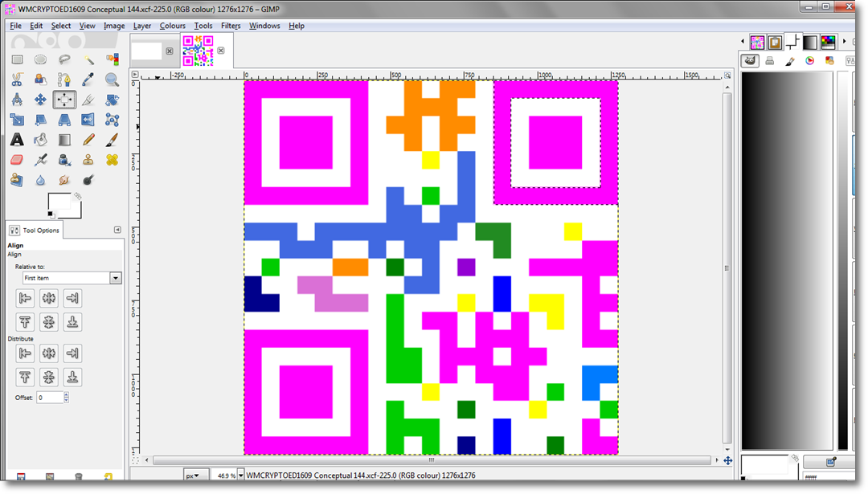Pick the Zoom magnifier tool
The height and width of the screenshot is (494, 868).
[112, 80]
